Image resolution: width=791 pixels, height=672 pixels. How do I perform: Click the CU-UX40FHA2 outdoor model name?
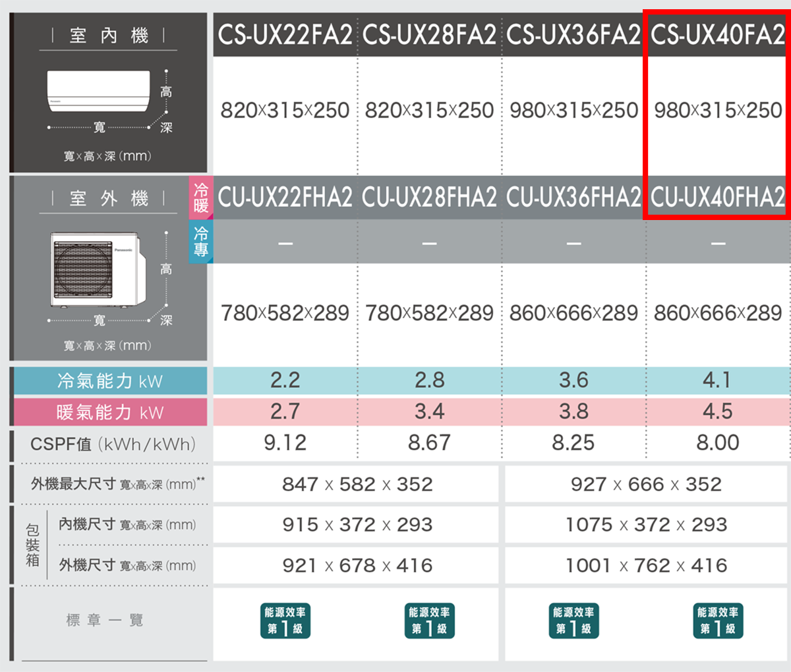click(x=718, y=198)
